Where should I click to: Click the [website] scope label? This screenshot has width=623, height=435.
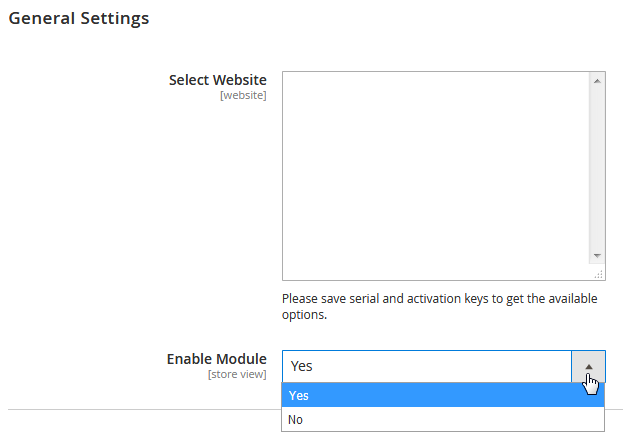pyautogui.click(x=243, y=95)
